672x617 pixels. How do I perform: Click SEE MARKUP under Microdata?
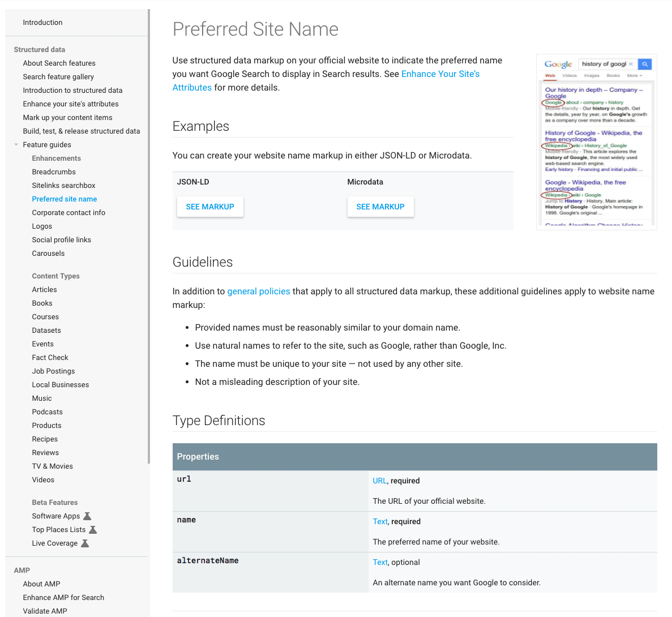380,207
